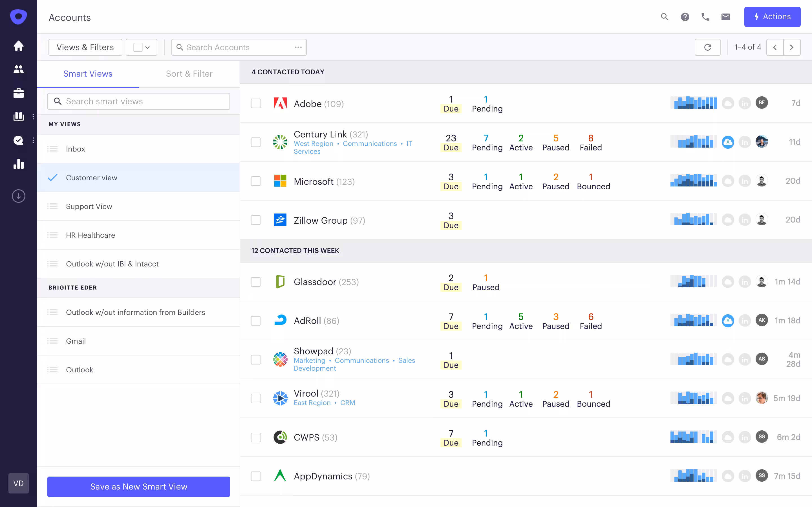Image resolution: width=812 pixels, height=507 pixels.
Task: Check the select-all checkbox in the toolbar
Action: tap(138, 47)
